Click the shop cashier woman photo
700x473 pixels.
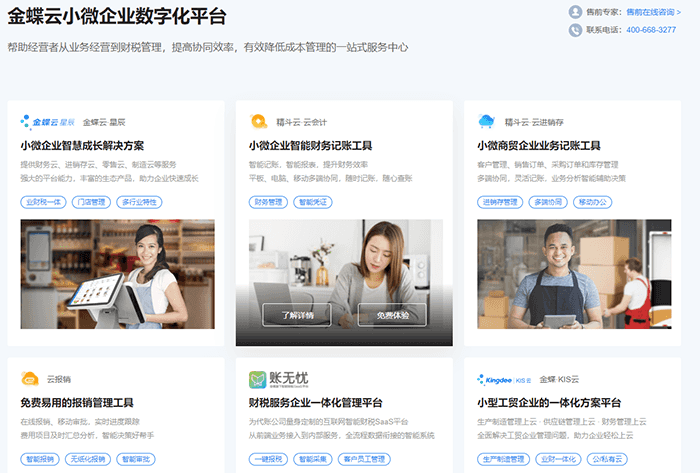(x=117, y=274)
